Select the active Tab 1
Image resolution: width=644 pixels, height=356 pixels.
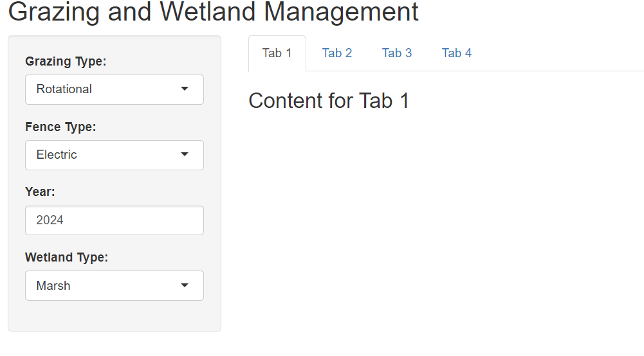point(277,53)
